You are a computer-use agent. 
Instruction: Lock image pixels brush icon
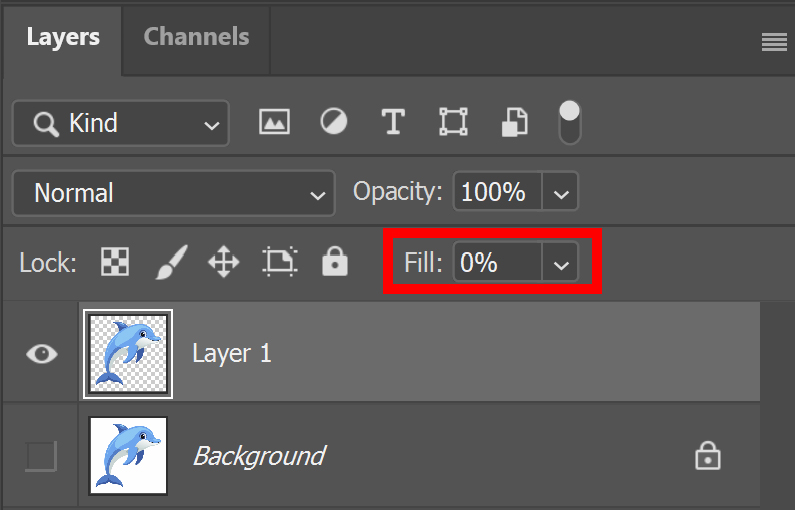coord(171,262)
